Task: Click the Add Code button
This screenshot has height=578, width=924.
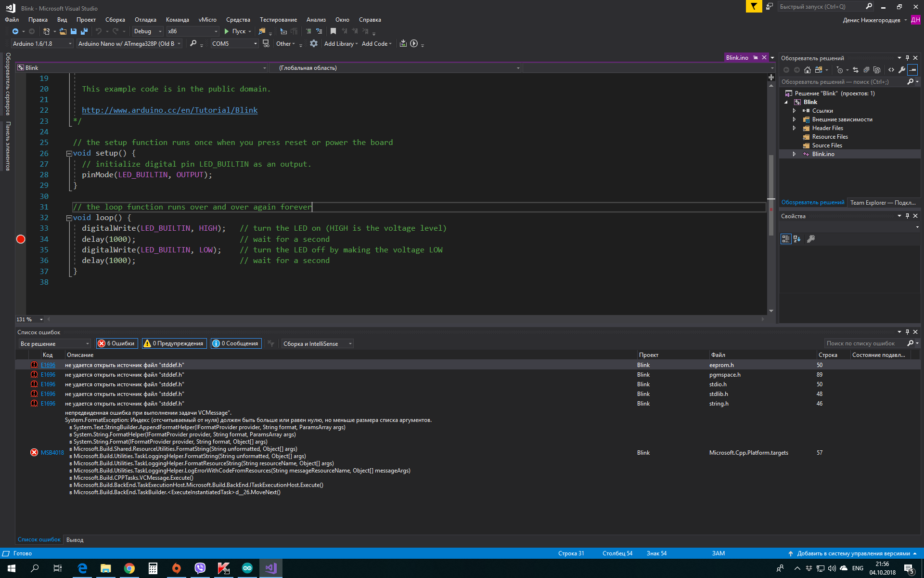Action: [376, 43]
